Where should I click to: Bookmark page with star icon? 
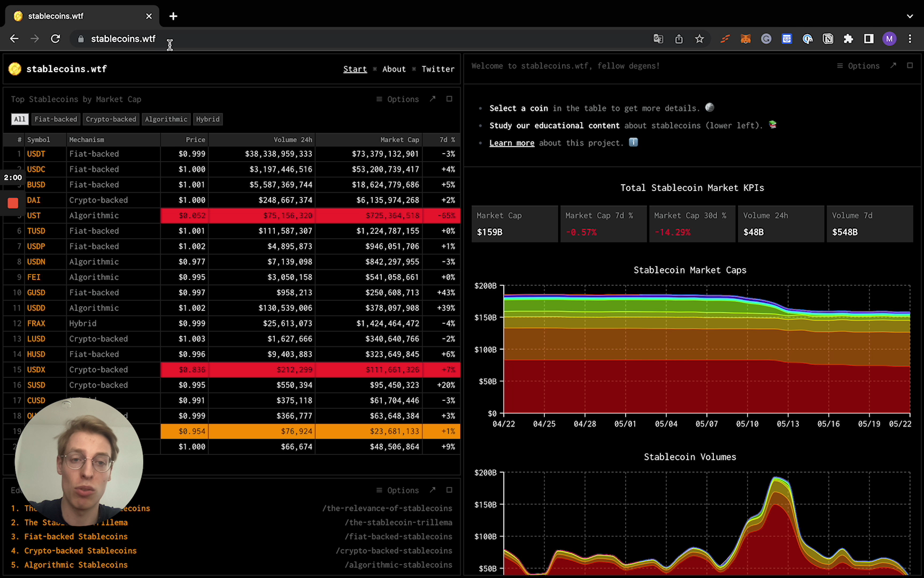[x=699, y=39]
